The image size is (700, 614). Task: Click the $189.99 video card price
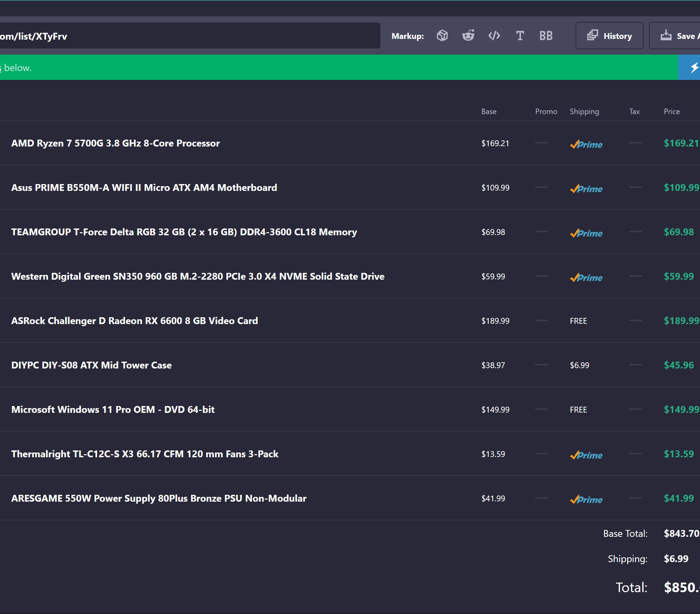click(681, 321)
